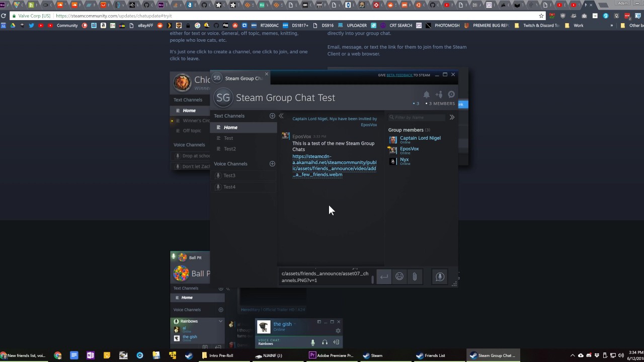
Task: Click the invite friend icon in chat header
Action: point(439,95)
